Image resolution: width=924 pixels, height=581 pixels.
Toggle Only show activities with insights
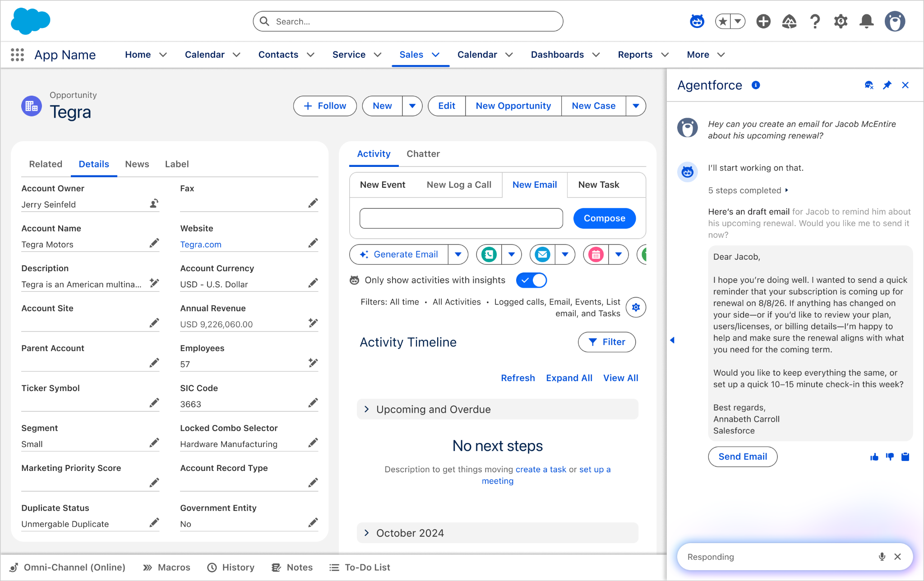coord(531,280)
